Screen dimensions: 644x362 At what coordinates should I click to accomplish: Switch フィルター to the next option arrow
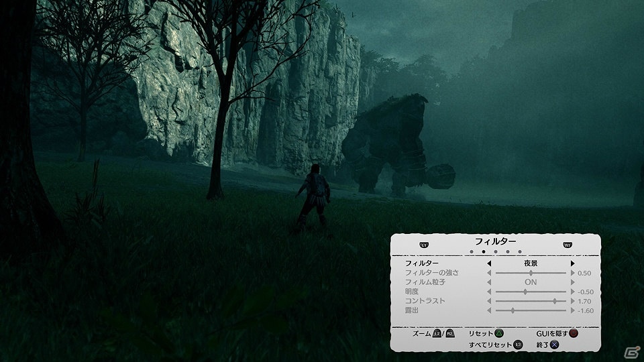(572, 263)
